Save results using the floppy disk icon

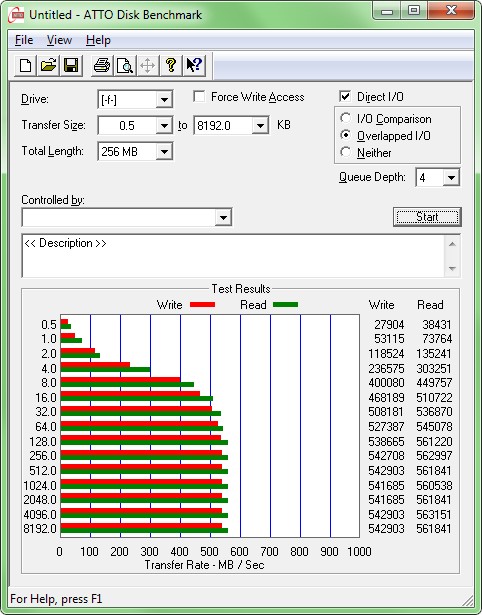coord(71,65)
